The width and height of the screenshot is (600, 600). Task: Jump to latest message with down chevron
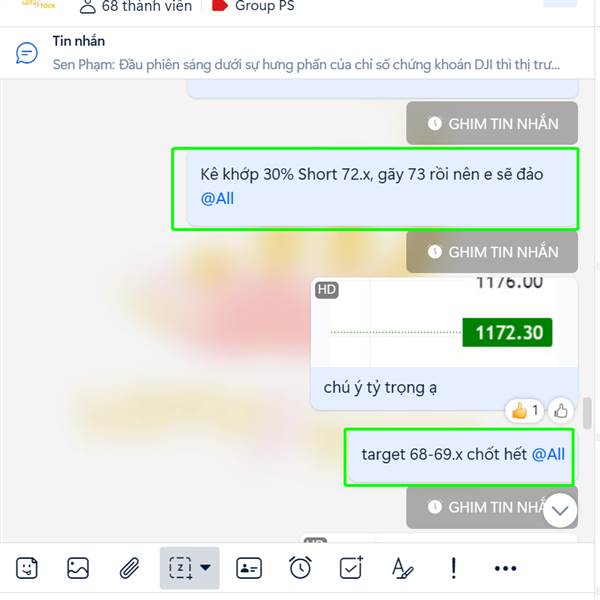(x=560, y=510)
